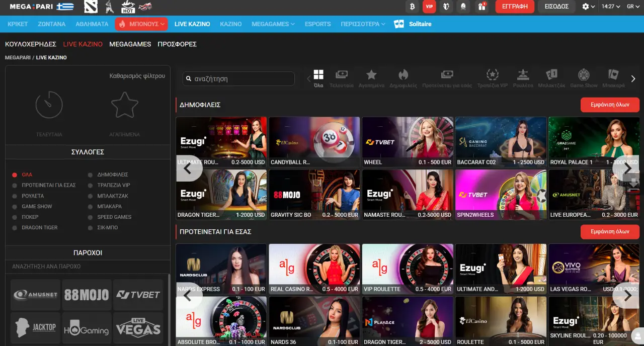Click the gift box bonus icon

[481, 7]
